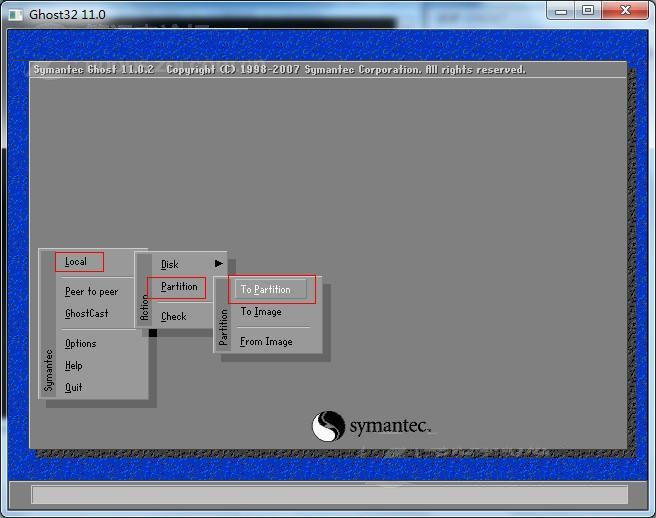Click the status bar field at bottom

click(x=329, y=495)
